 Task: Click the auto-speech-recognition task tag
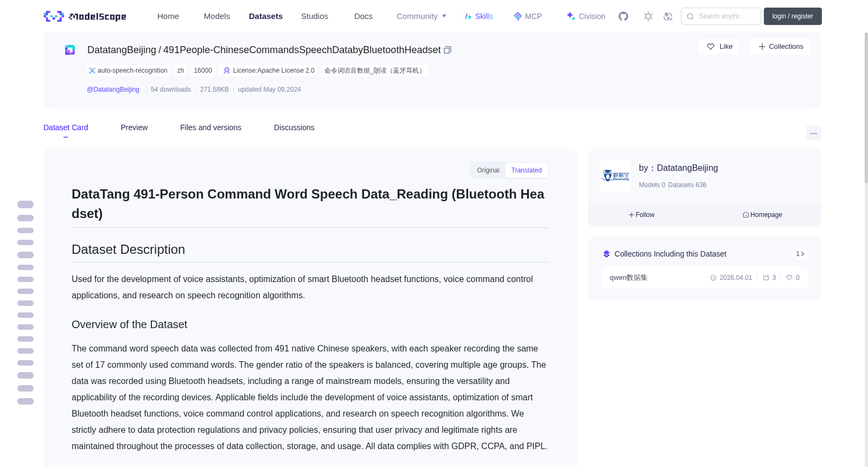pos(128,71)
